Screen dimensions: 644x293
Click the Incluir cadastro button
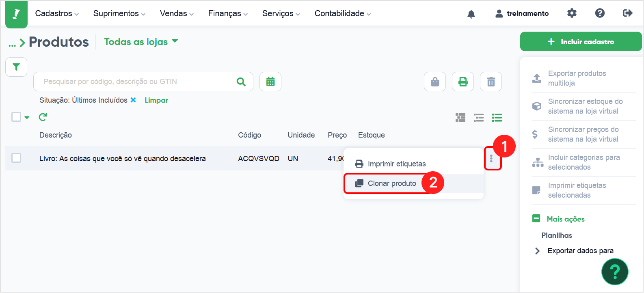(x=581, y=42)
